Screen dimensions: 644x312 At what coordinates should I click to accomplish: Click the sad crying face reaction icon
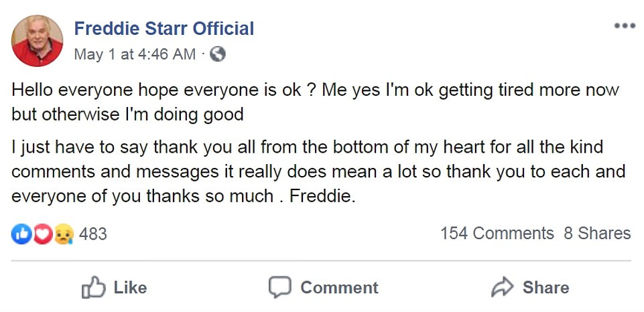click(62, 234)
